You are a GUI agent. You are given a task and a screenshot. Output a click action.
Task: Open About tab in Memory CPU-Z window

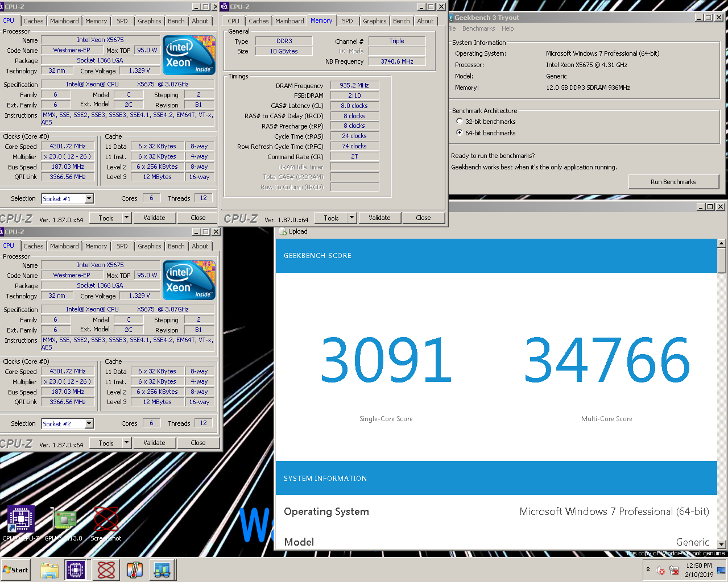click(x=425, y=21)
